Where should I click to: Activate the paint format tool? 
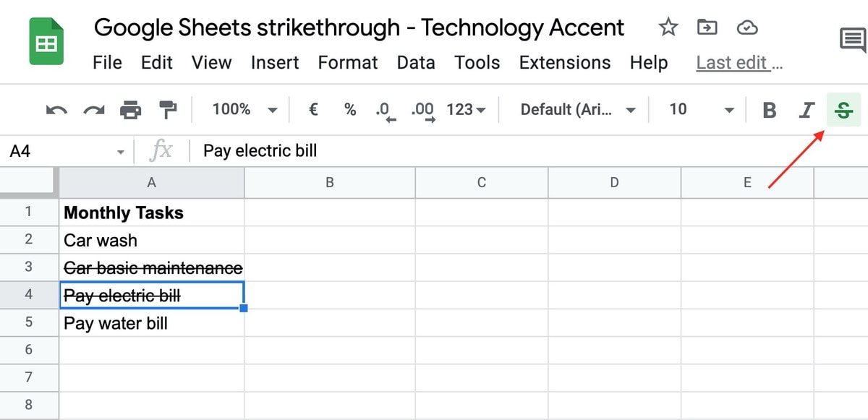168,110
